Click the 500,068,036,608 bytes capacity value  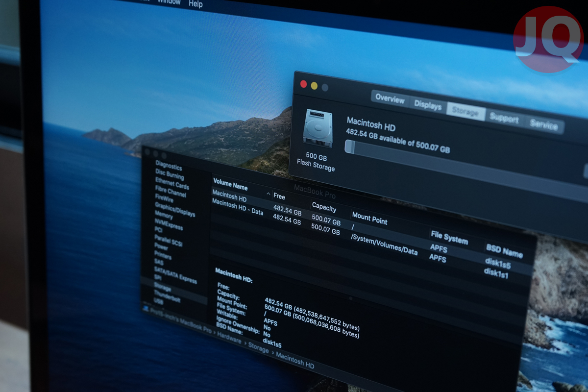pos(325,325)
